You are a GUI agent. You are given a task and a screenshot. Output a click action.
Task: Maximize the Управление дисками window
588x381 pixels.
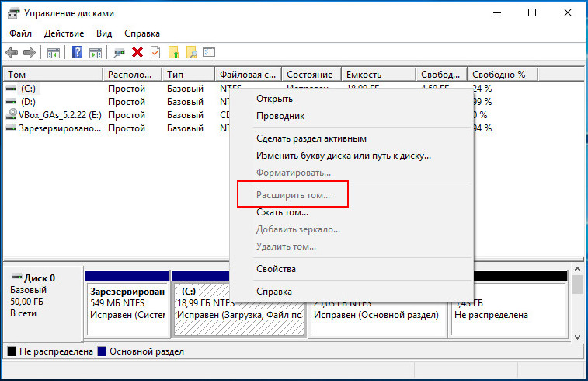tap(532, 12)
